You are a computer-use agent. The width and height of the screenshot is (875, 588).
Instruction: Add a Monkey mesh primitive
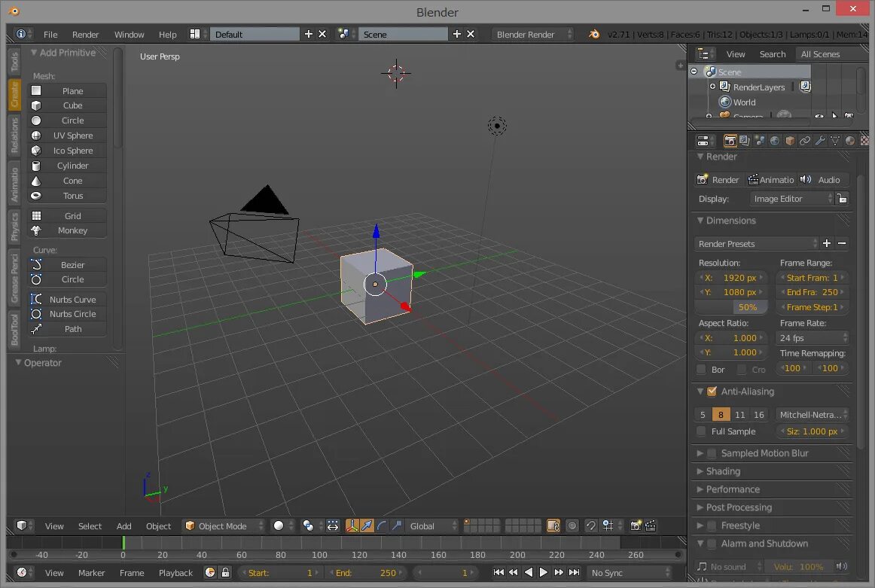point(67,230)
